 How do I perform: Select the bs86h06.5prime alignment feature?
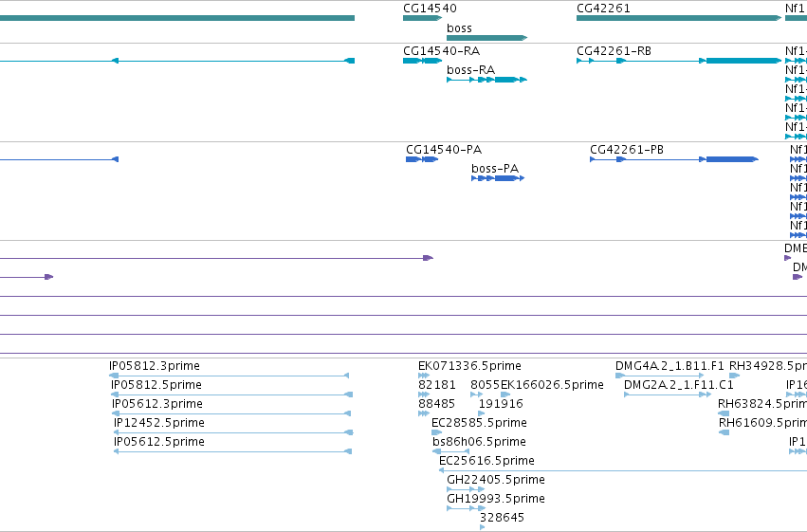(x=450, y=451)
